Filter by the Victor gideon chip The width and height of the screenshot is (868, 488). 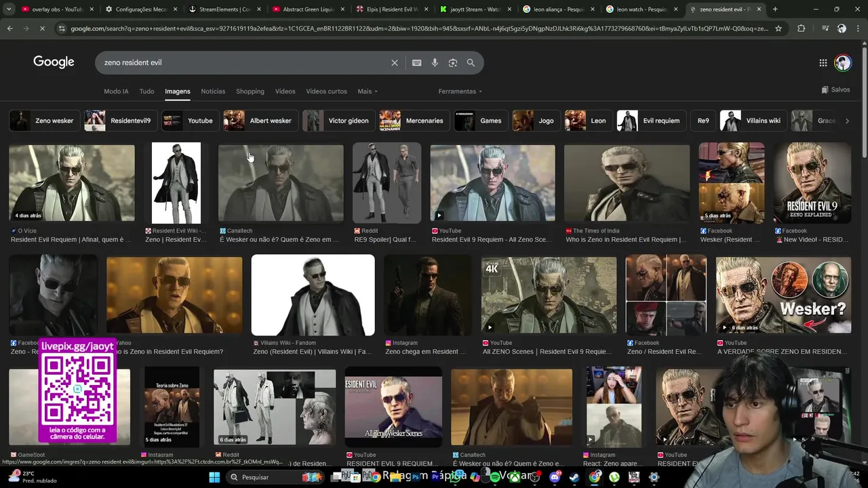pos(338,121)
